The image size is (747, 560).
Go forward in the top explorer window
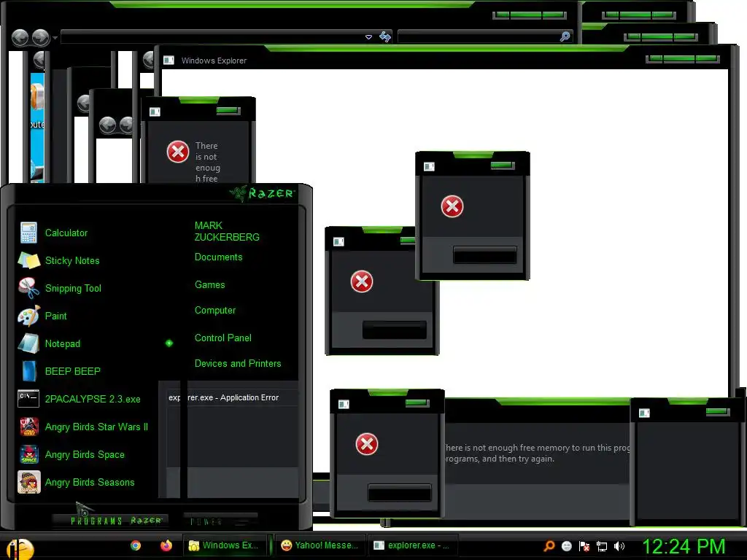[x=41, y=38]
